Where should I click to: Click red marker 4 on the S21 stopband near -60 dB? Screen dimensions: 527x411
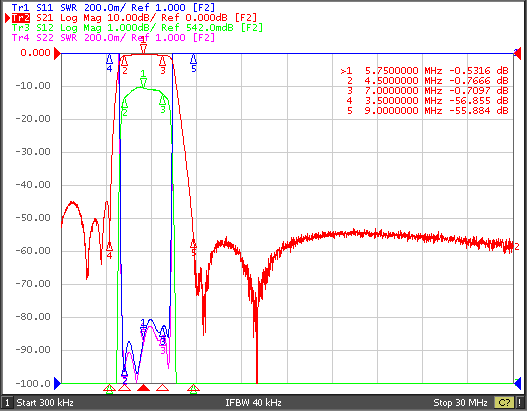tap(109, 246)
